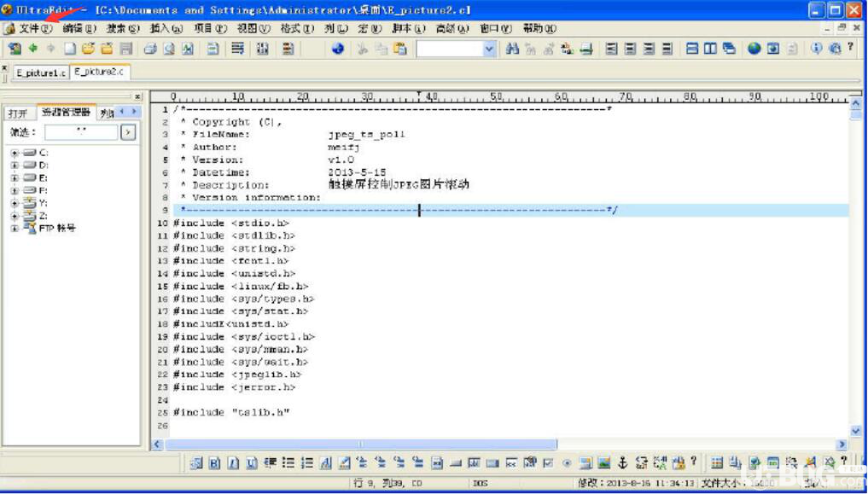The width and height of the screenshot is (868, 494).
Task: Tile windows vertically icon
Action: (710, 49)
